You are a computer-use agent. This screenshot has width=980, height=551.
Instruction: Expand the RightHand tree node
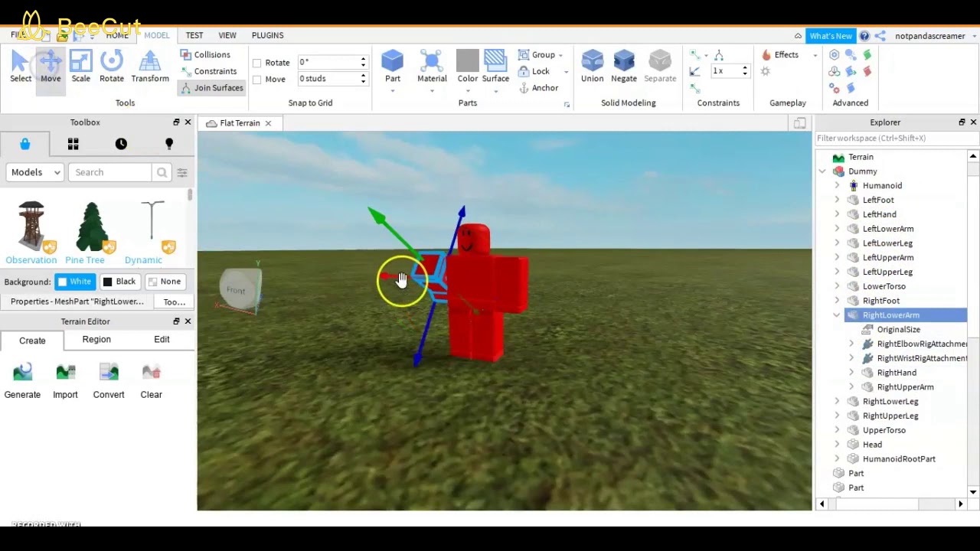tap(851, 373)
